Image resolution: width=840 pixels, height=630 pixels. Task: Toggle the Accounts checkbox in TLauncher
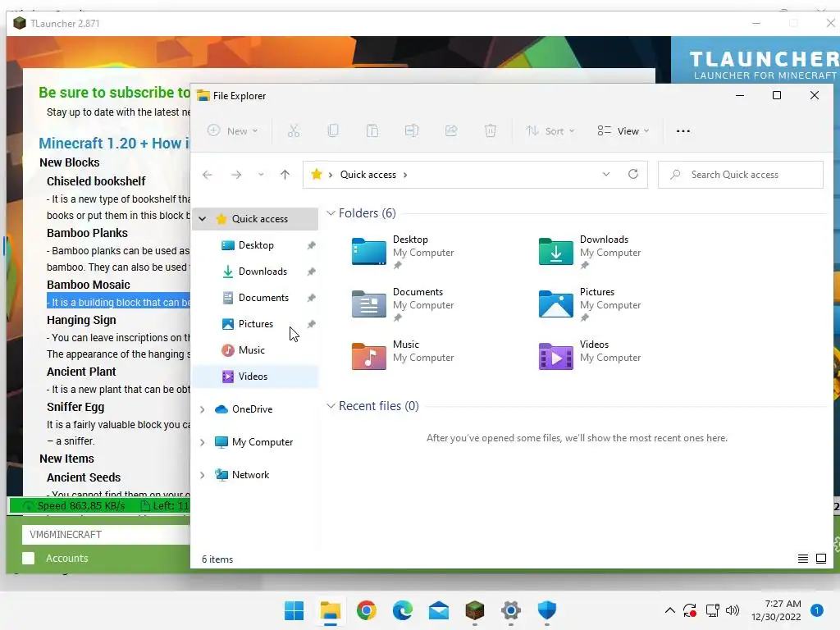[x=29, y=558]
